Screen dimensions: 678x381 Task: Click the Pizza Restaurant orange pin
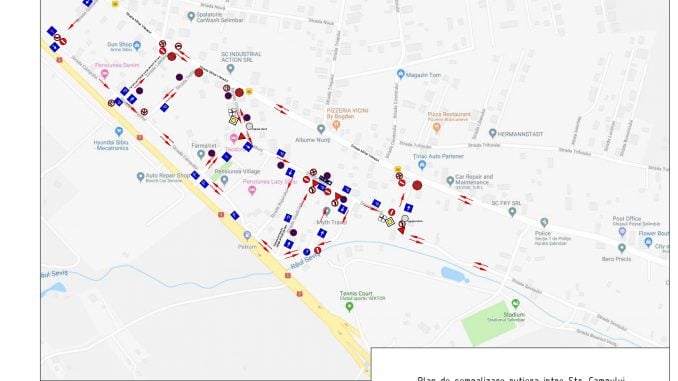tap(437, 128)
